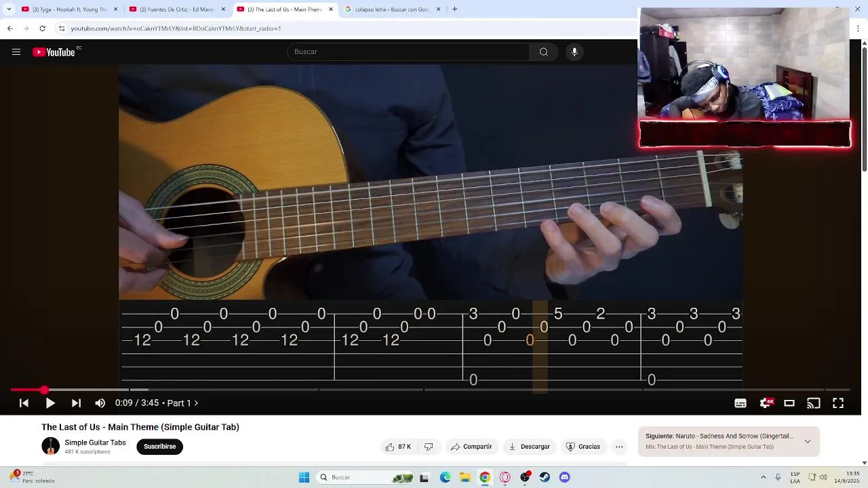Open Steam from the taskbar
Image resolution: width=868 pixels, height=488 pixels.
pyautogui.click(x=545, y=477)
